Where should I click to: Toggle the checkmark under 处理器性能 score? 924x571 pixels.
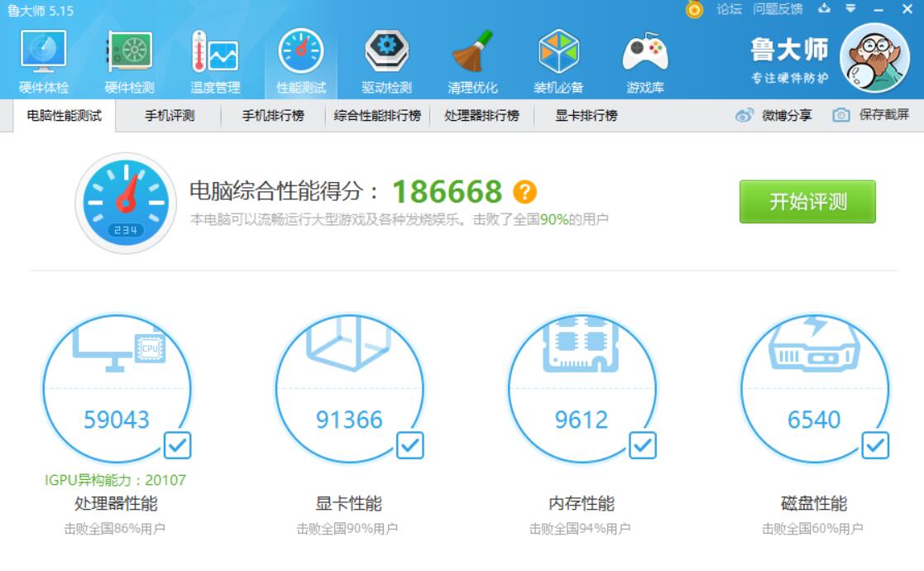pos(176,445)
